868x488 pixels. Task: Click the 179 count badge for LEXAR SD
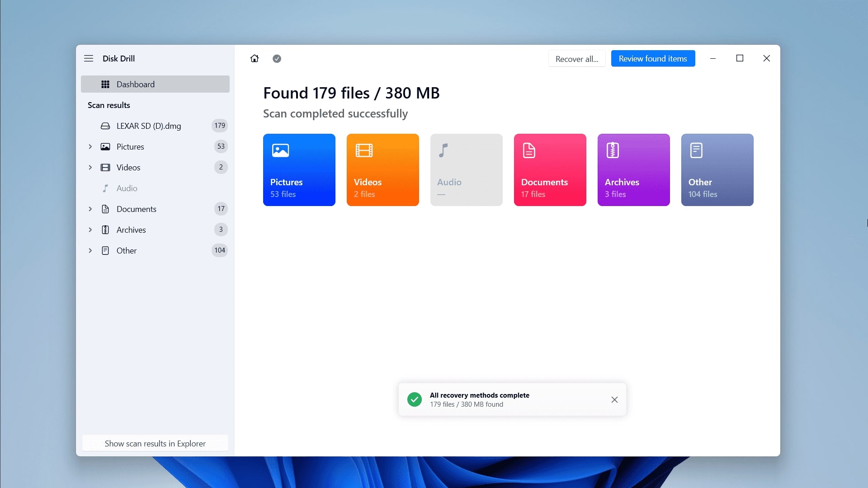pos(220,126)
